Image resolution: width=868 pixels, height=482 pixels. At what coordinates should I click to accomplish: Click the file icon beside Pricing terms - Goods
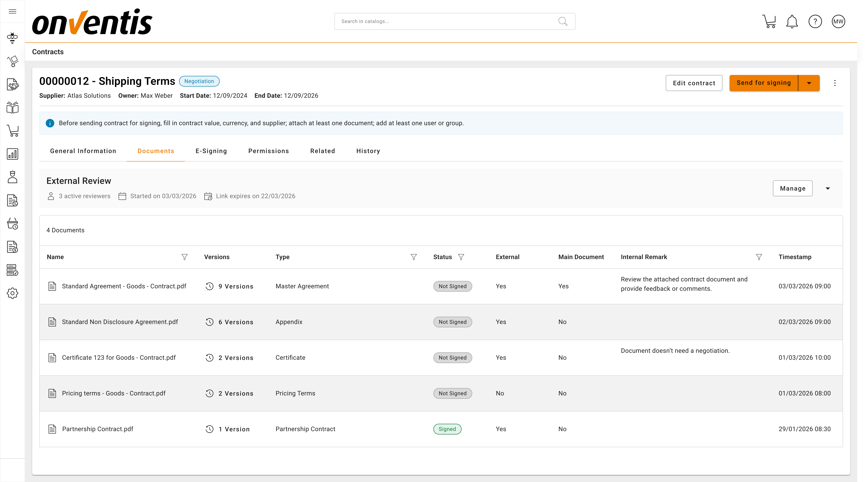pos(52,393)
